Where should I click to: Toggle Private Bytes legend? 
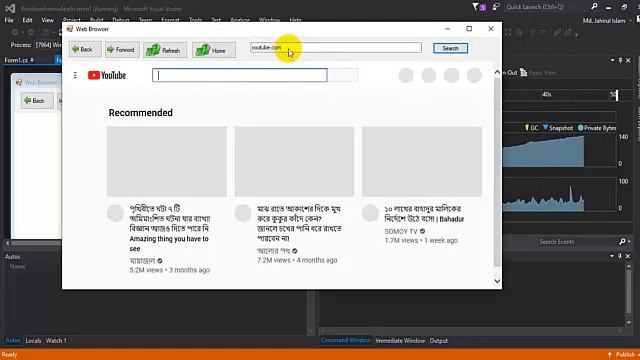coord(597,128)
